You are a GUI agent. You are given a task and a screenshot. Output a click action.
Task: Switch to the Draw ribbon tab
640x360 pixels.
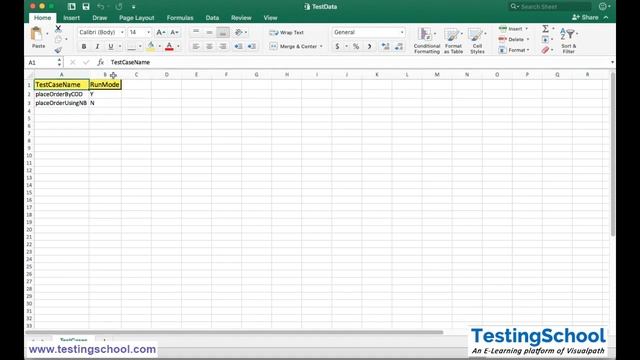click(x=100, y=18)
